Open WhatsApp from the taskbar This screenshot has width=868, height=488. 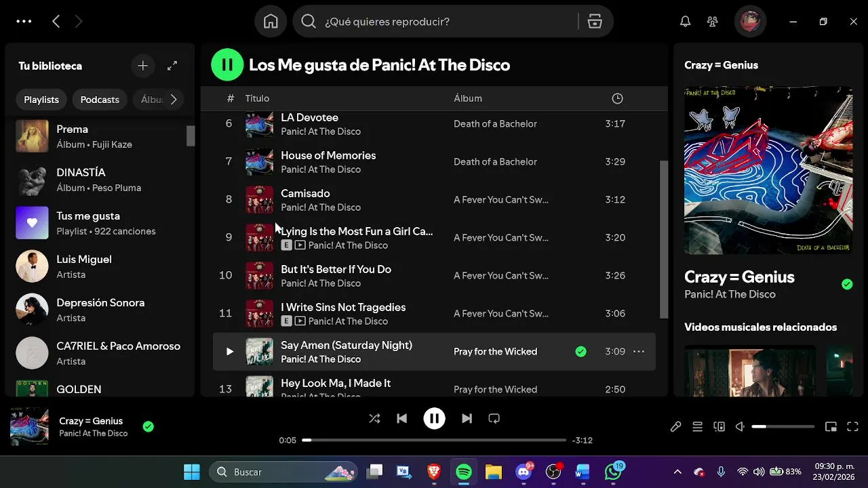613,472
